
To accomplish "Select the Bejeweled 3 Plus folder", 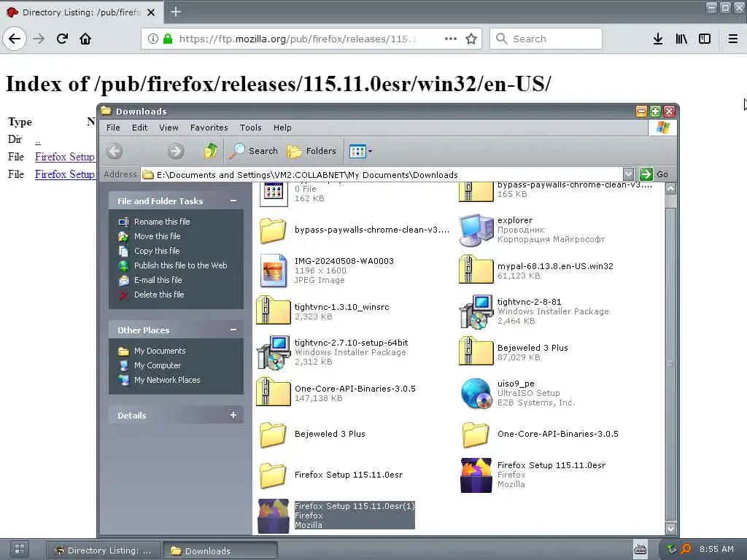I will point(312,434).
